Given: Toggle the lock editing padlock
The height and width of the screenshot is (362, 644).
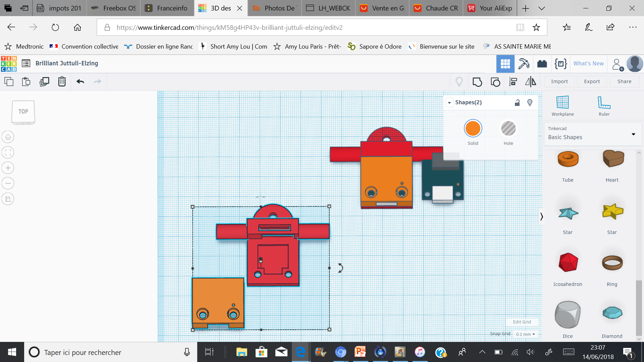Looking at the screenshot, I should [x=517, y=103].
